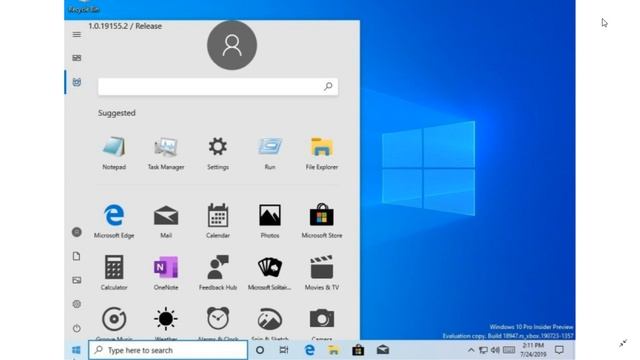Open Microsoft Edge from the taskbar
640x360 pixels.
(309, 350)
